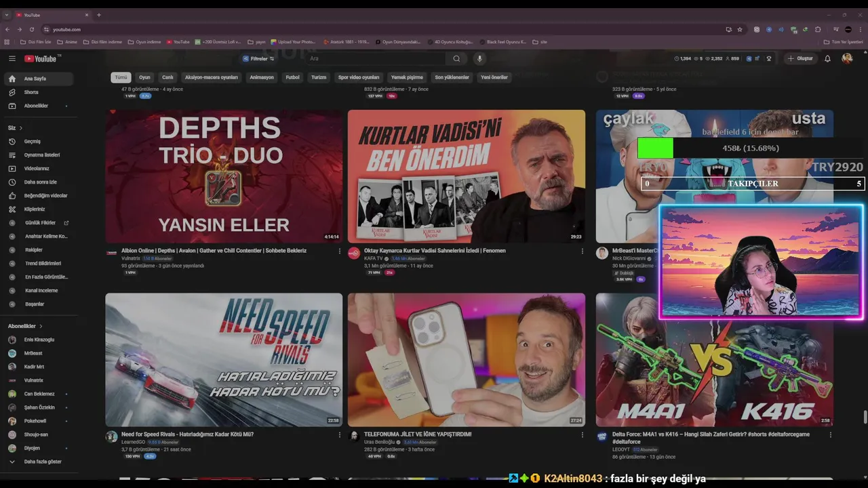
Task: Click the page vertical scrollbar thumb
Action: coord(865,417)
